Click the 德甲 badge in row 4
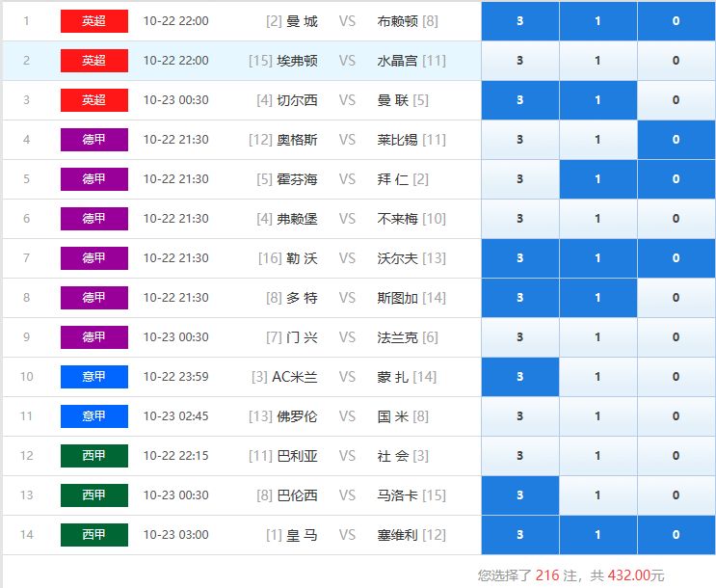The width and height of the screenshot is (716, 588). [94, 140]
